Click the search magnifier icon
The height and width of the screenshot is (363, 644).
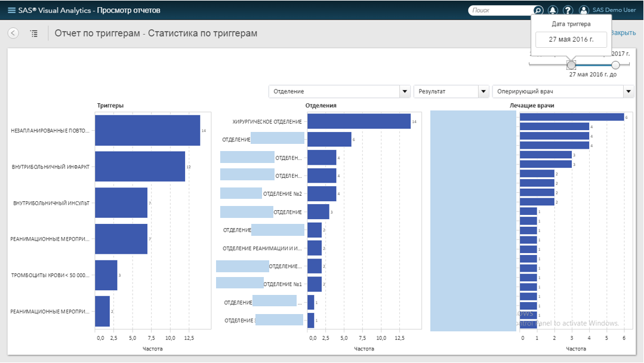tap(538, 10)
